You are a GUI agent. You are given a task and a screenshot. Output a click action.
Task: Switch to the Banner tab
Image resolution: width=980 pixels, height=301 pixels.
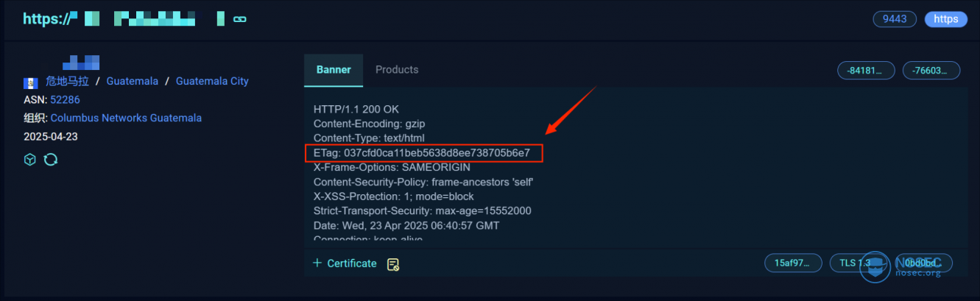334,70
